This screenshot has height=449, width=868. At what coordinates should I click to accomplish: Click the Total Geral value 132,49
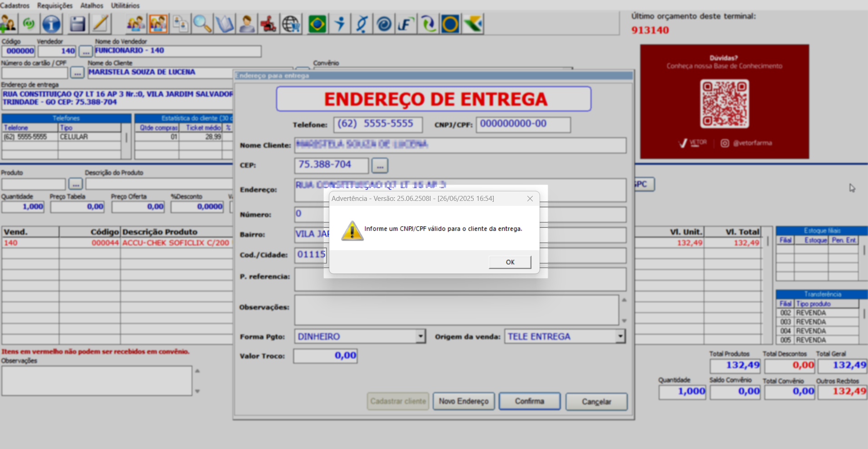[843, 365]
